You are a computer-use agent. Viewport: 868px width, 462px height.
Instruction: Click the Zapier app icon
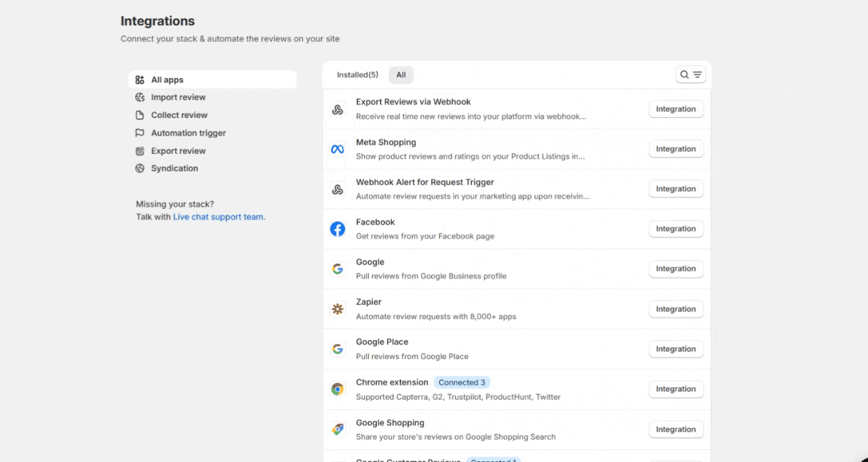[337, 309]
